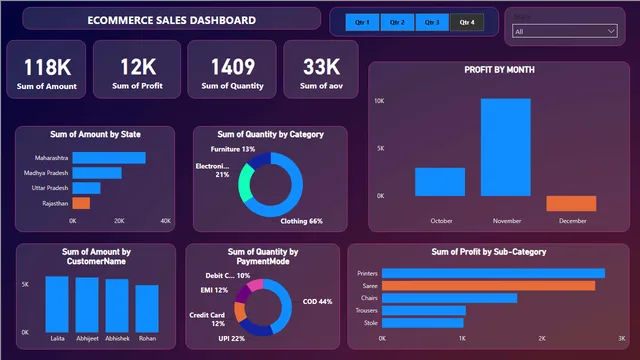Deselect the Qtr 4 slicer button
The width and height of the screenshot is (640, 360).
click(x=467, y=22)
